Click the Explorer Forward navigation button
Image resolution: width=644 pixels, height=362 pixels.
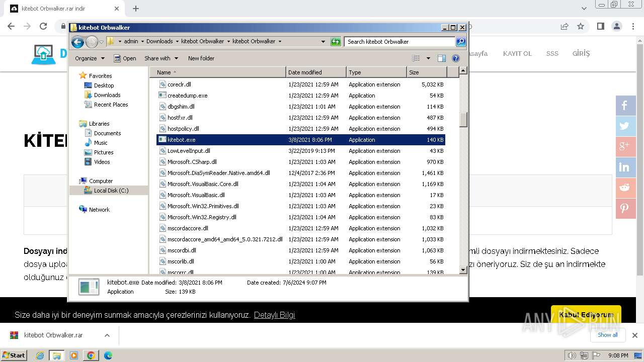coord(92,42)
